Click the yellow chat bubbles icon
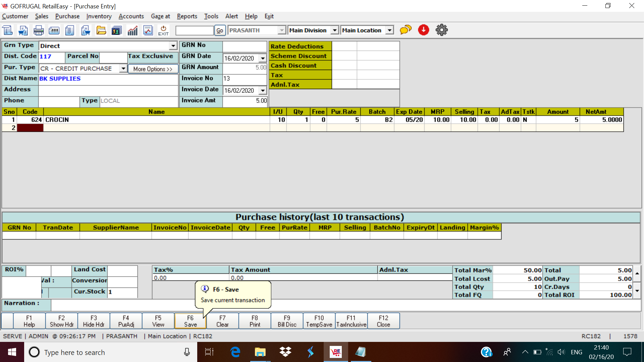This screenshot has height=362, width=644. point(406,30)
